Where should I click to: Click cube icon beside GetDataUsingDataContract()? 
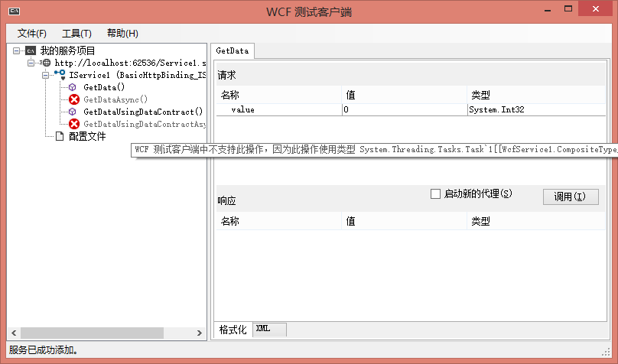coord(73,112)
